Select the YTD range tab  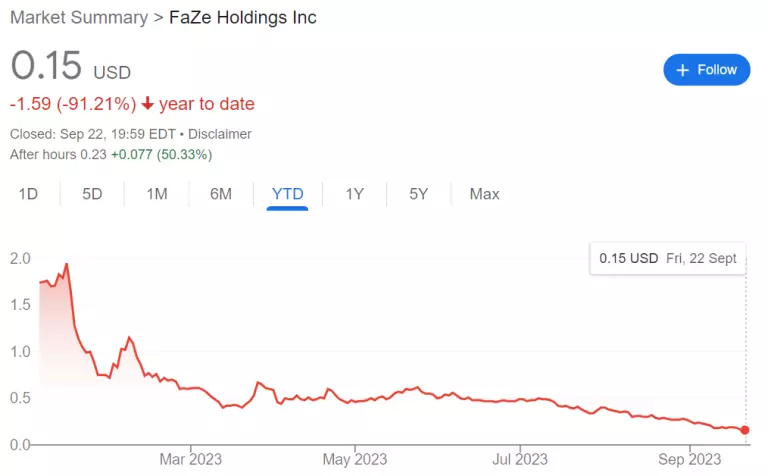tap(287, 194)
